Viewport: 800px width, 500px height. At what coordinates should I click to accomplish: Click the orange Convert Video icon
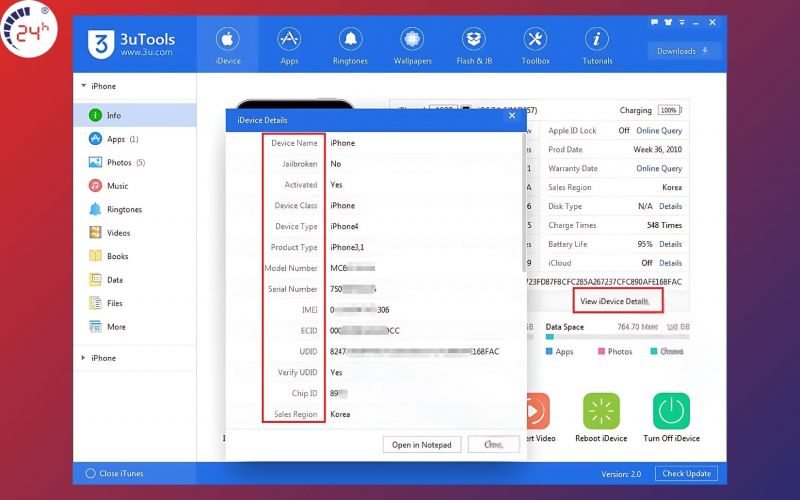click(538, 411)
